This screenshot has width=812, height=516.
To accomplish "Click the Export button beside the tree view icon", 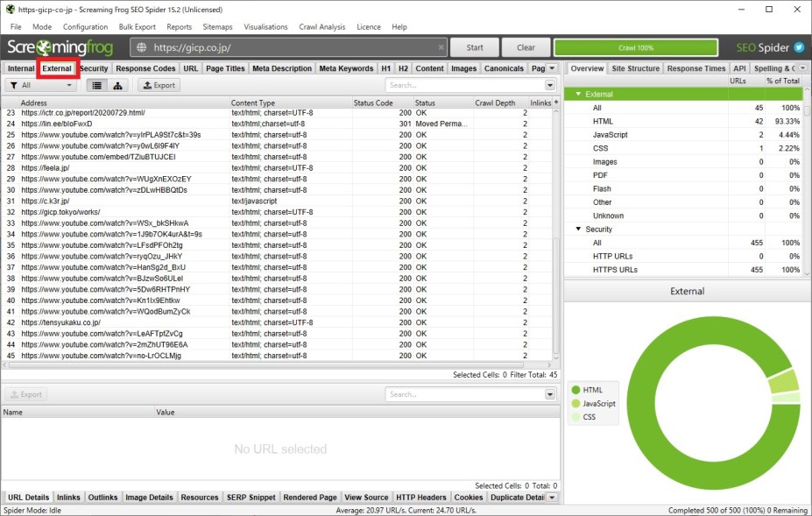I will point(159,86).
